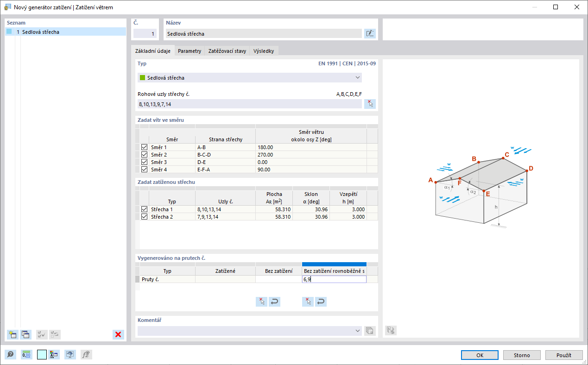Click the select-all checkmarks icon
588x365 pixels.
(x=42, y=334)
